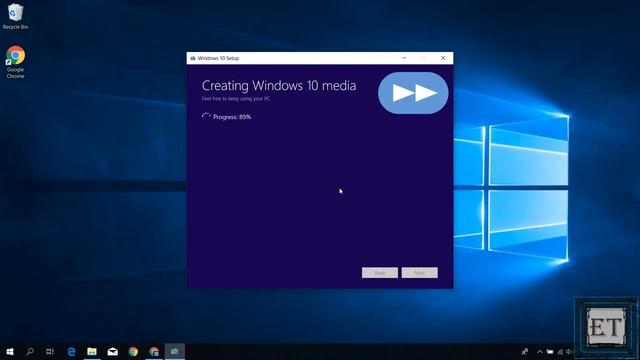
Task: Minimize the Windows 10 Setup window
Action: (x=404, y=58)
